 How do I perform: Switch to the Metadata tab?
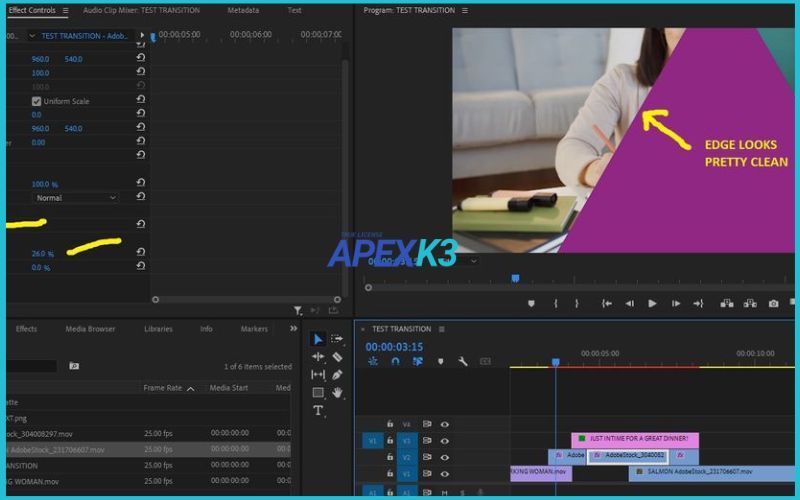[243, 11]
